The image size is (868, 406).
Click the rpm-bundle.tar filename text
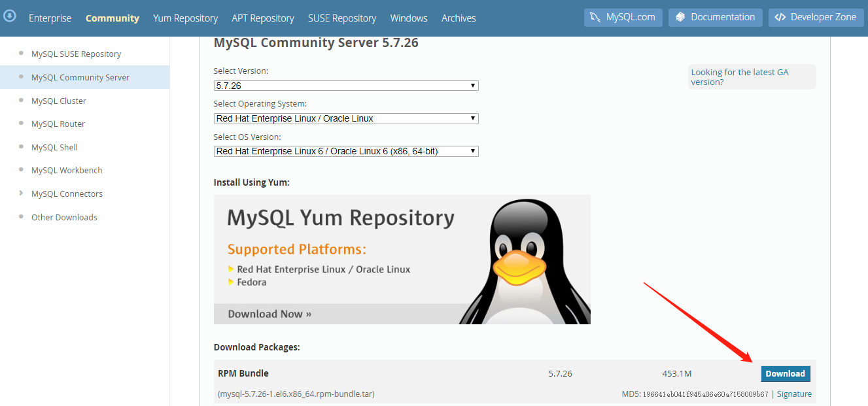pyautogui.click(x=296, y=394)
